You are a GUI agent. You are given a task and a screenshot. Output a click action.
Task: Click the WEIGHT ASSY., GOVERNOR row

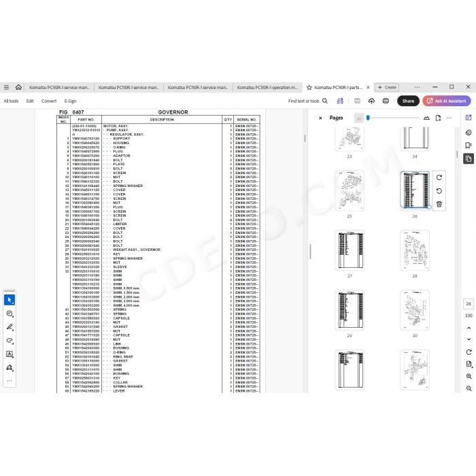[x=158, y=250]
